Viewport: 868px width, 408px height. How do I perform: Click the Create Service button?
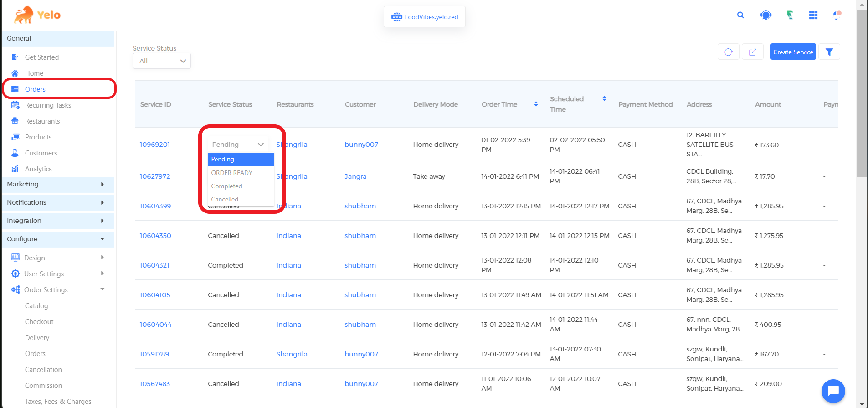click(793, 52)
